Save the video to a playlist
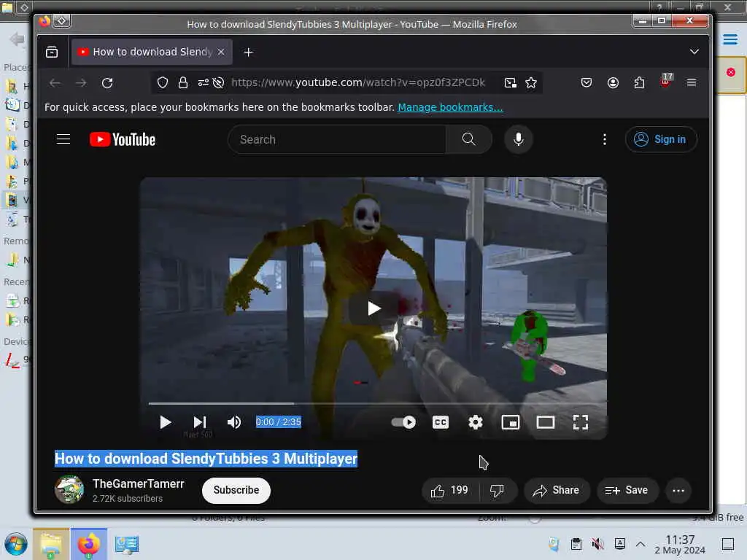Viewport: 747px width, 560px height. tap(627, 490)
